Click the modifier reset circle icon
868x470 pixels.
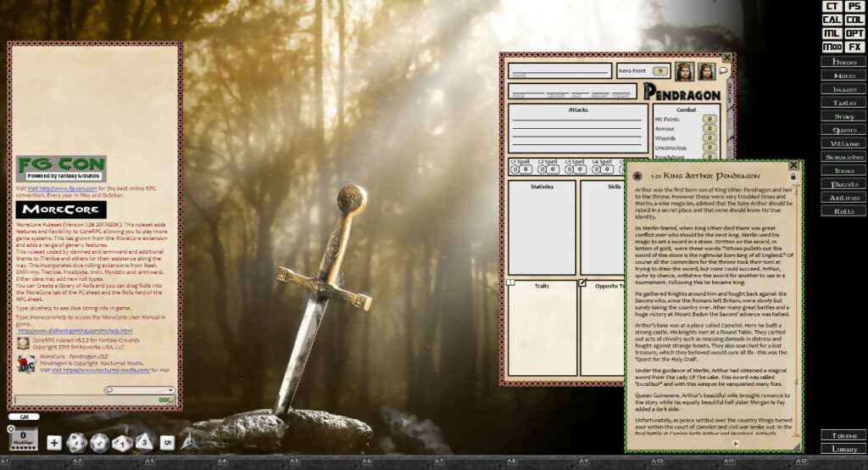tap(10, 429)
